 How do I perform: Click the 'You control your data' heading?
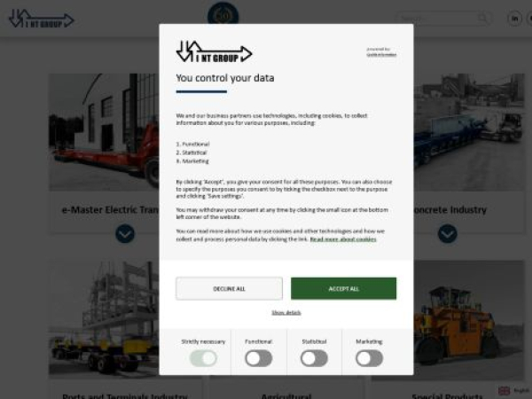(x=225, y=78)
